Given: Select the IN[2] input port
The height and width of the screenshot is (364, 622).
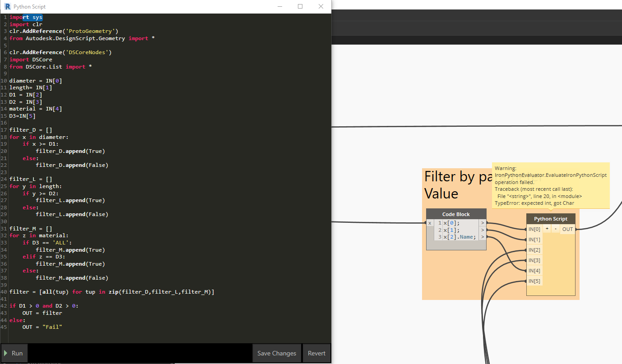Looking at the screenshot, I should point(534,250).
